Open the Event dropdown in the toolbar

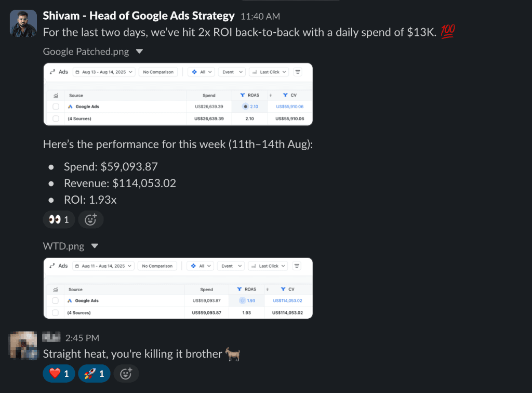click(x=232, y=72)
